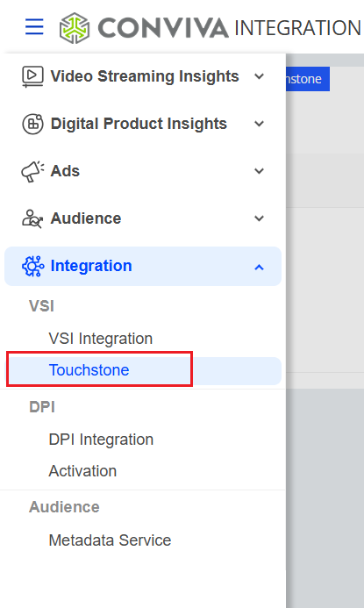Click the hamburger menu icon
The image size is (364, 608).
click(x=34, y=26)
